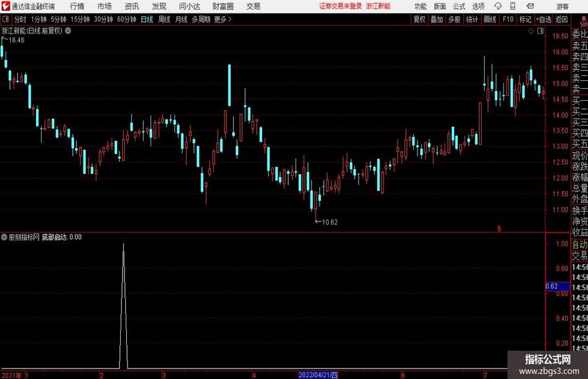Open the 行情 menu

(77, 6)
